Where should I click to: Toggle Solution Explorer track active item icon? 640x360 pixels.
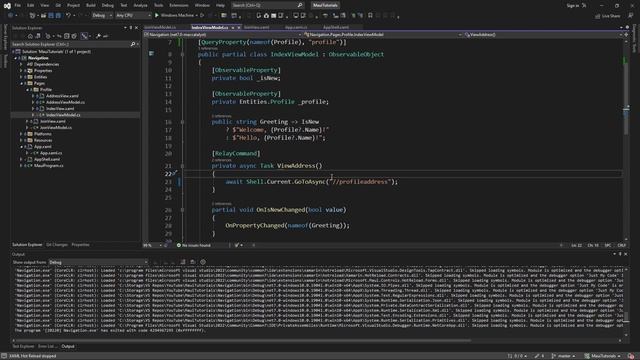coord(84,36)
